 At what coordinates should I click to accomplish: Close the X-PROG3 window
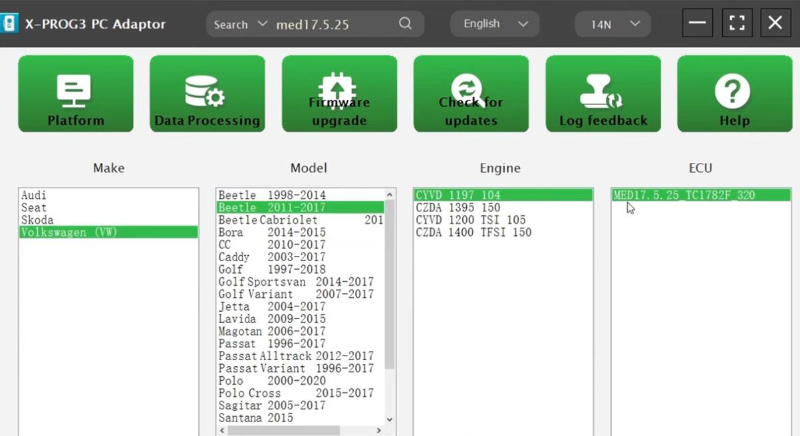click(776, 22)
